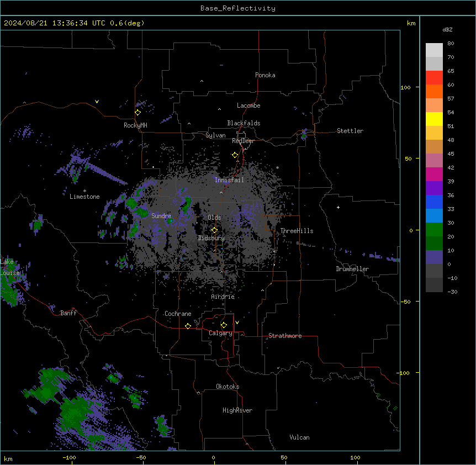Click the Ponoka city label
The height and width of the screenshot is (465, 476).
click(265, 75)
